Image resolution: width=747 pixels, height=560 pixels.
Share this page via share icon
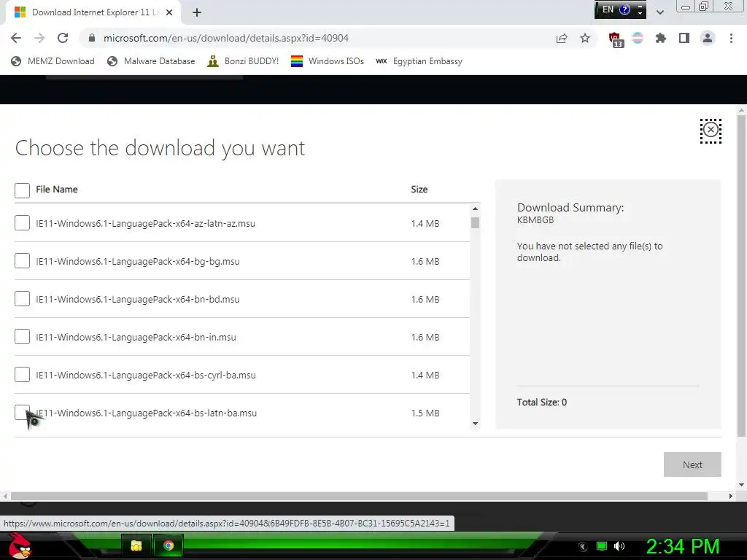click(562, 38)
